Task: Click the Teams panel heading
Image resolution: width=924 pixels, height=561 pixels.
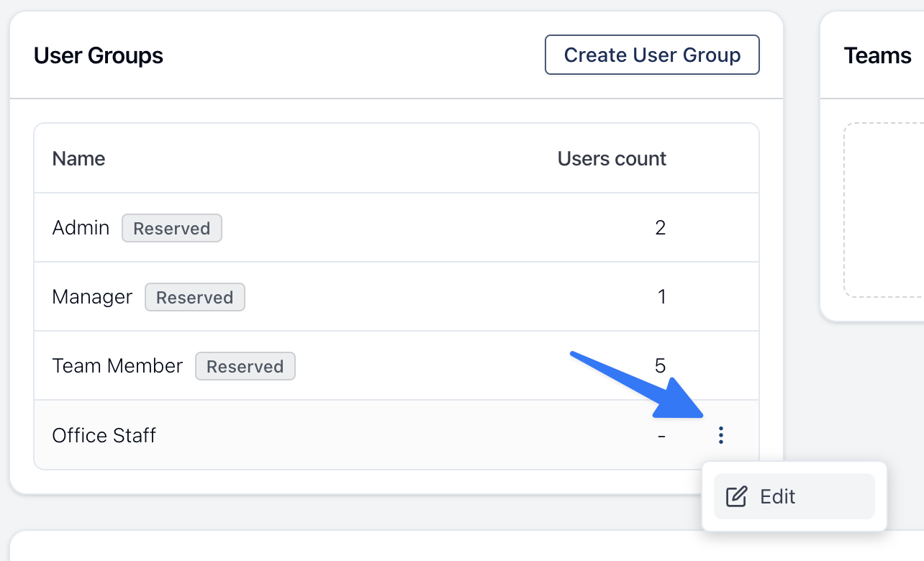Action: pyautogui.click(x=878, y=55)
